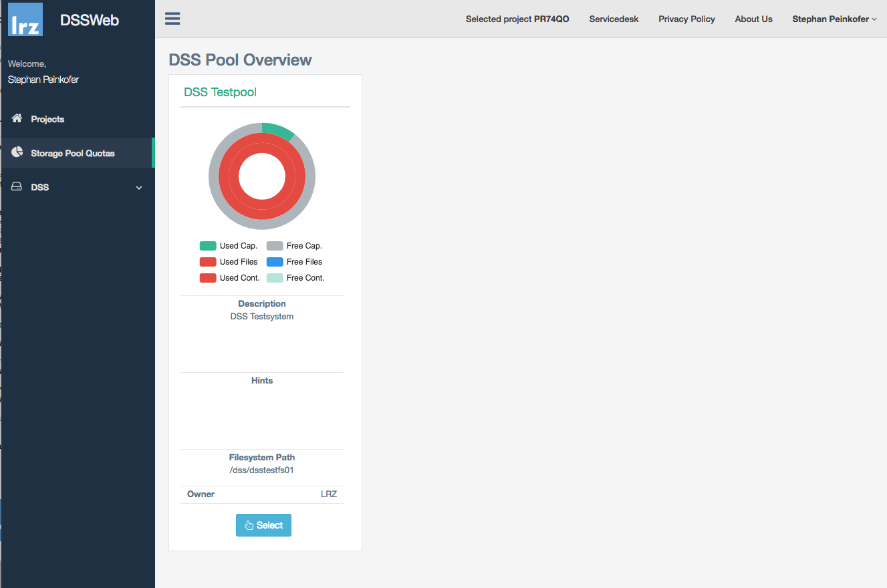Click the LRZ logo icon
This screenshot has height=588, width=887.
click(x=25, y=19)
